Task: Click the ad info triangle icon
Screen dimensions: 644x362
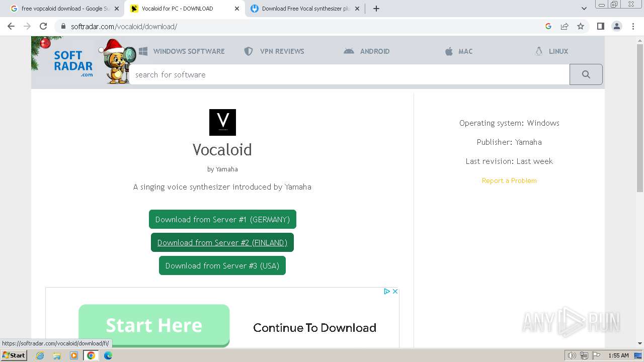Action: (x=387, y=291)
